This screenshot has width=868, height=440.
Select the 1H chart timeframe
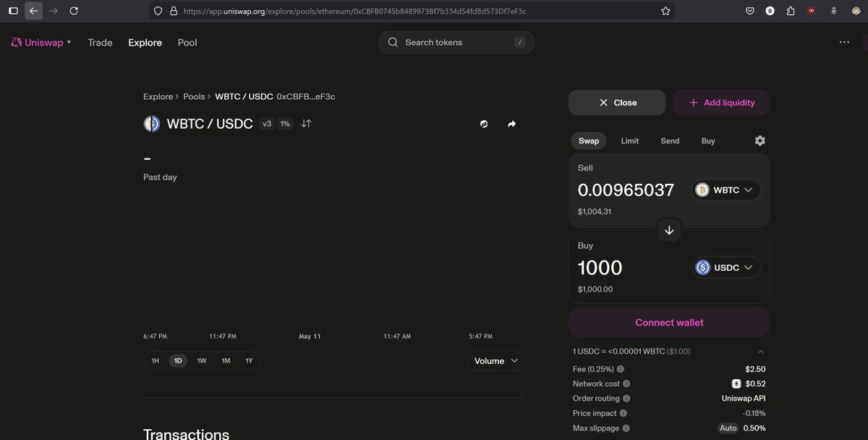click(156, 360)
